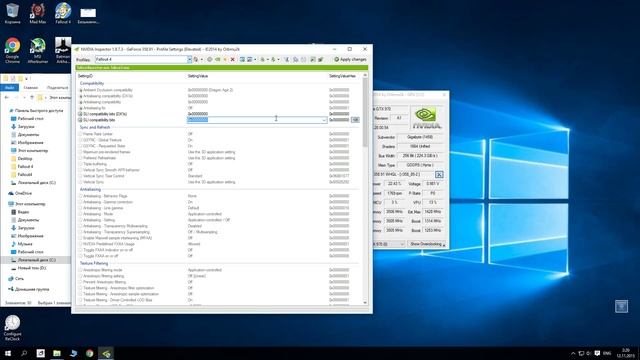Click the Windows Start button
This screenshot has width=640, height=360.
coord(8,353)
